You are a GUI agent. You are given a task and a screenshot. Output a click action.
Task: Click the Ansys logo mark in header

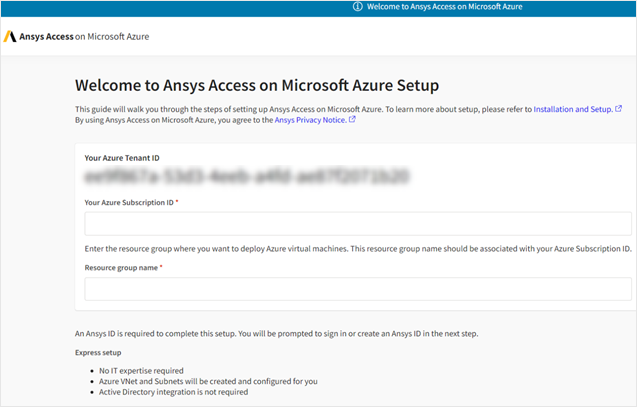click(9, 37)
